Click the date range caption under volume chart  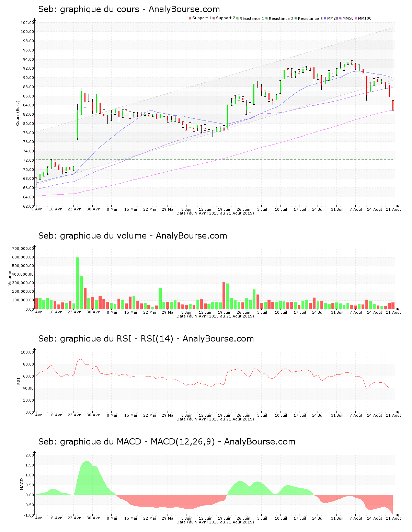(x=215, y=316)
